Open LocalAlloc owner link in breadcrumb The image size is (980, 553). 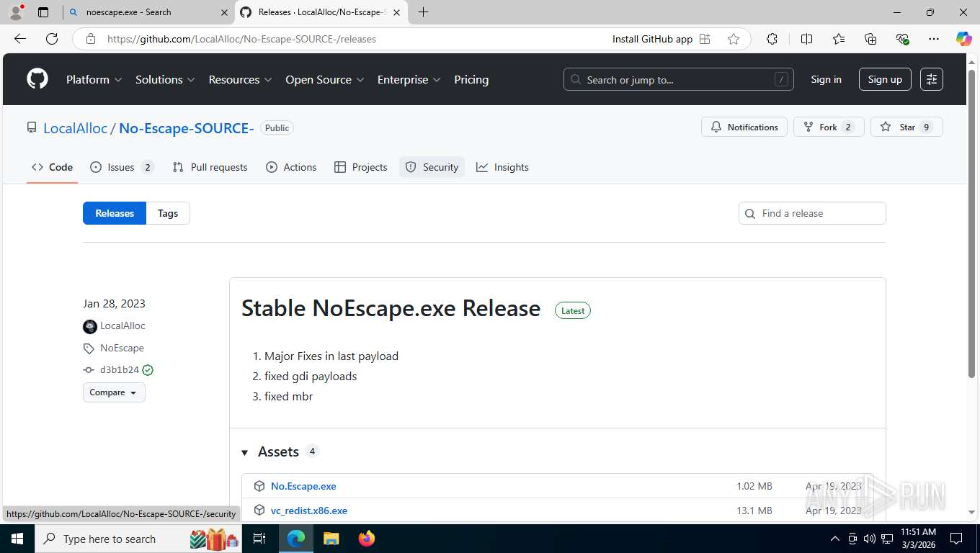coord(75,128)
